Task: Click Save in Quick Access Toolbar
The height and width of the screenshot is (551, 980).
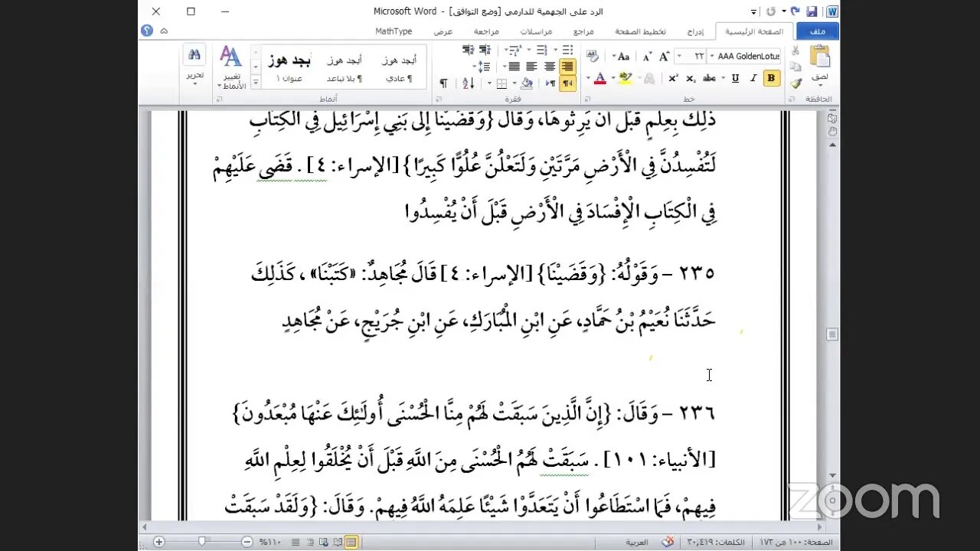Action: 811,11
